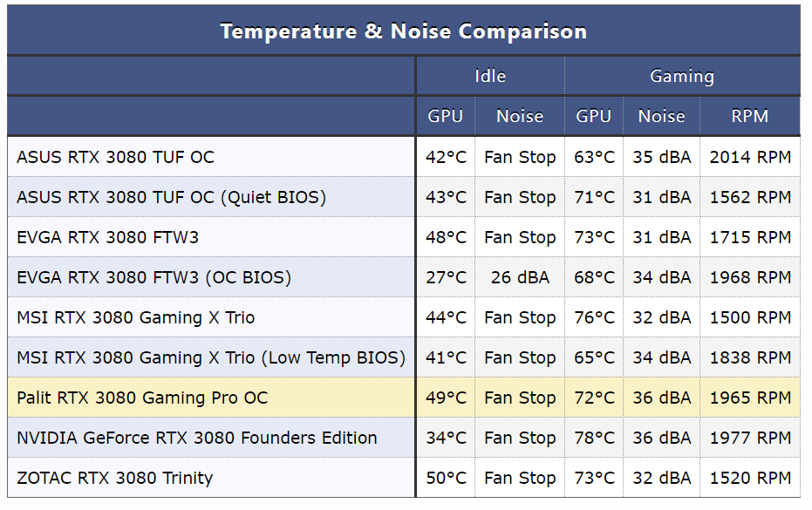
Task: Select the 1500 RPM cell
Action: 750,317
